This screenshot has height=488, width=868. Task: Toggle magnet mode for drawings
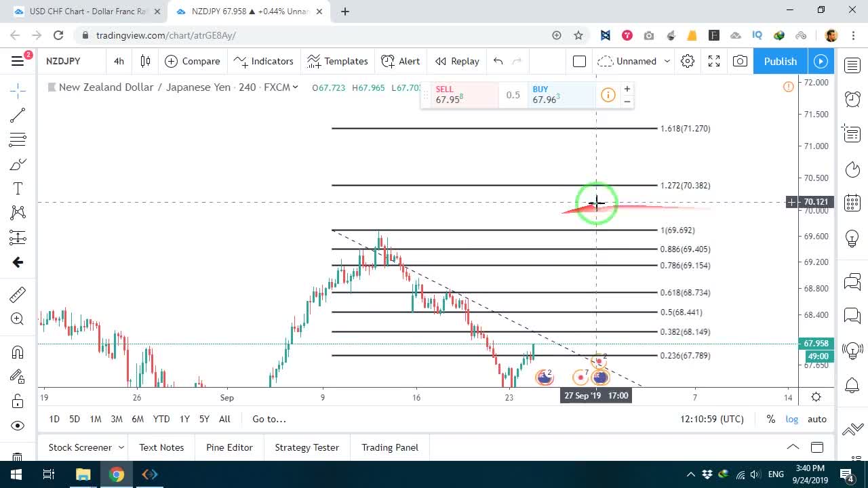[x=18, y=352]
